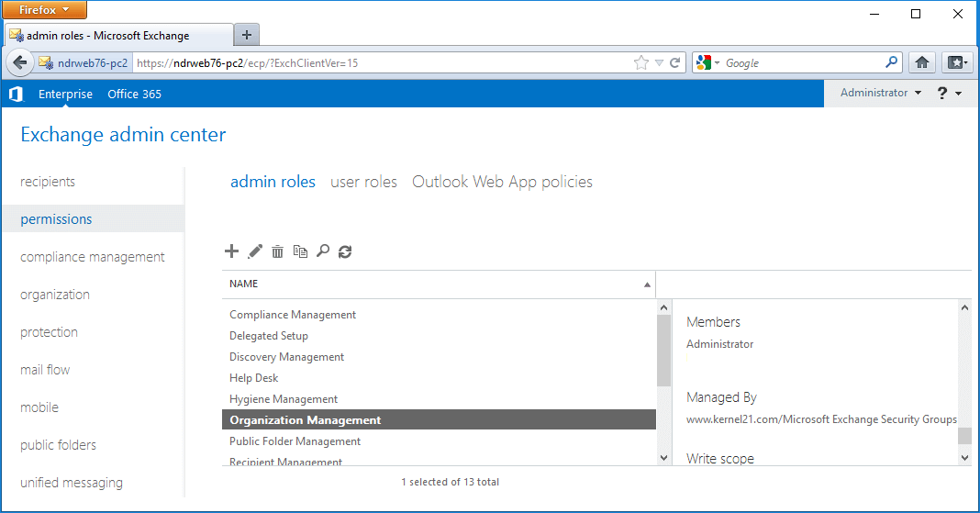Sort the NAME column using the arrow
980x513 pixels.
click(x=647, y=284)
